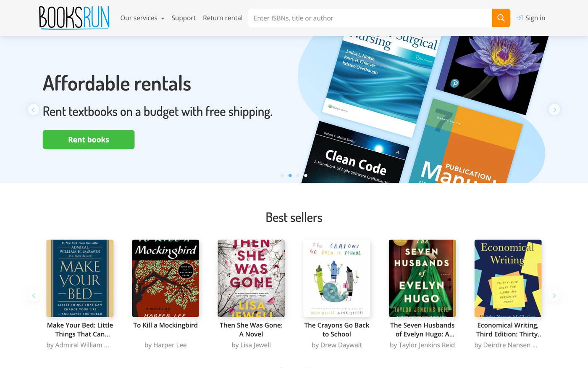Go to Return rental
The height and width of the screenshot is (368, 588).
point(223,18)
